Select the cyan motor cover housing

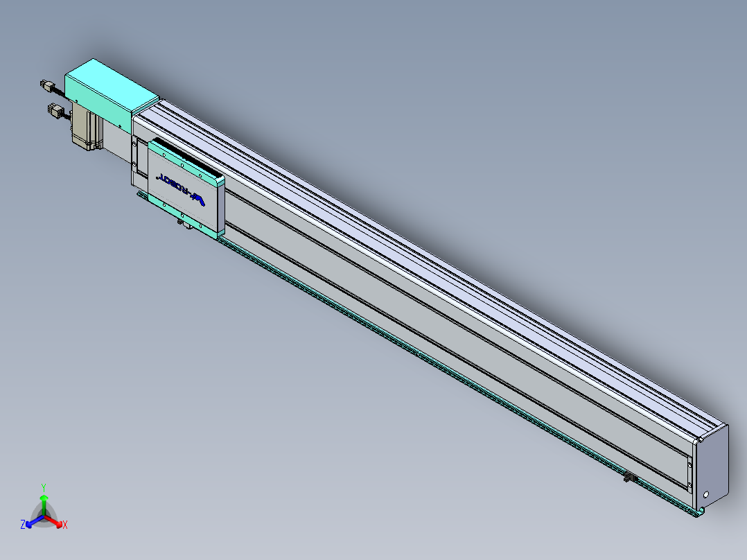(x=111, y=95)
